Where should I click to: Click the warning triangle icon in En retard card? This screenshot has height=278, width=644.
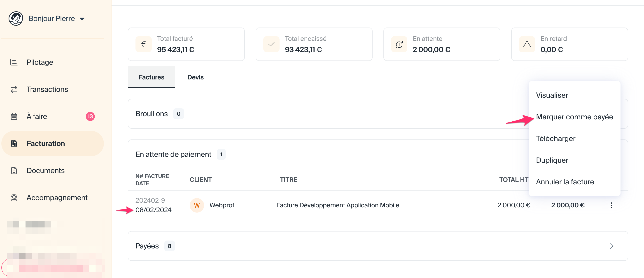tap(527, 44)
